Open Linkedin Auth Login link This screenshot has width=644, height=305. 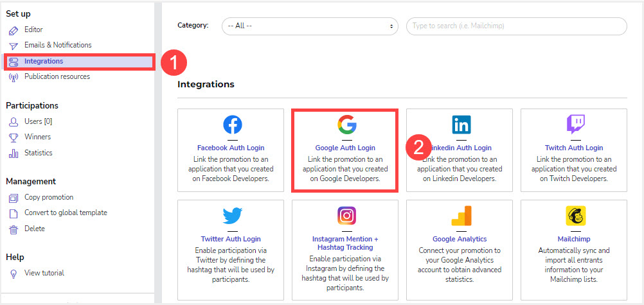coord(460,148)
